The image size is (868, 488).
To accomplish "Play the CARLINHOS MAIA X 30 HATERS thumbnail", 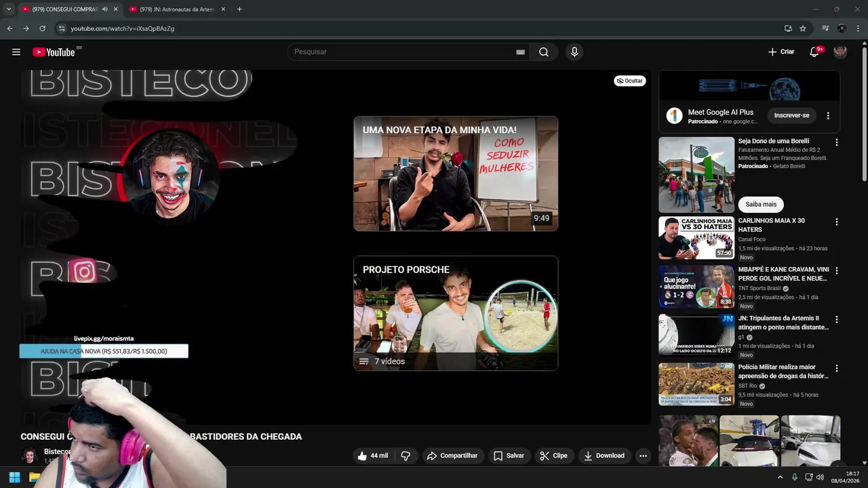I will tap(696, 238).
